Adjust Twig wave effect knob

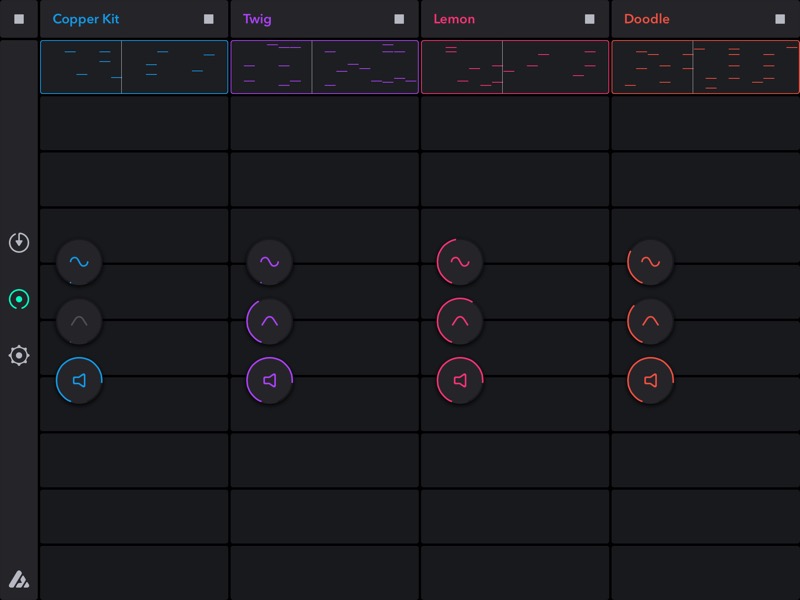tap(269, 262)
